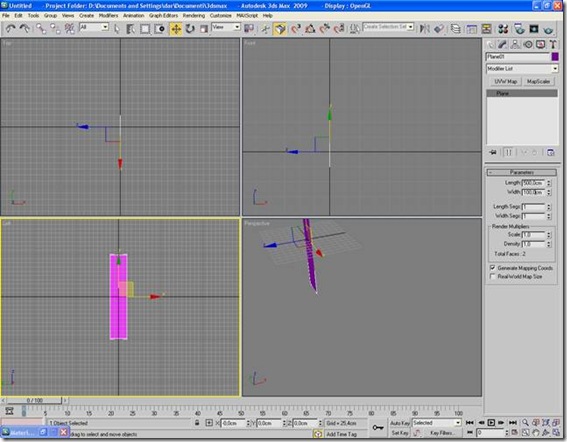Select Plane in the modifier stack
Image resolution: width=567 pixels, height=442 pixels.
(522, 93)
